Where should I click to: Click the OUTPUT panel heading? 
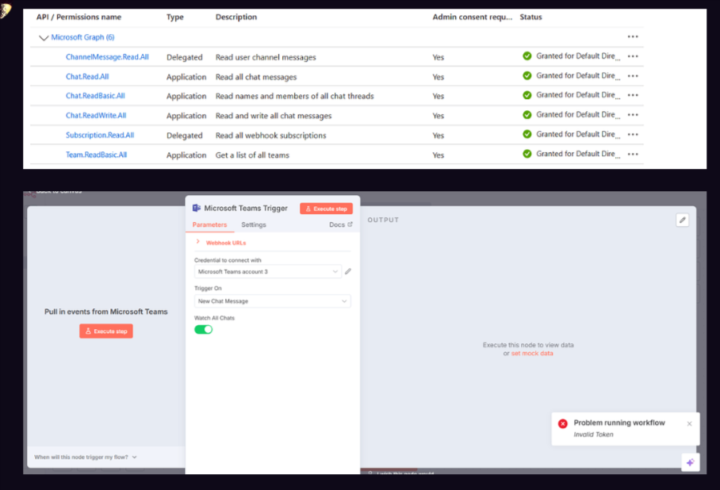coord(383,220)
